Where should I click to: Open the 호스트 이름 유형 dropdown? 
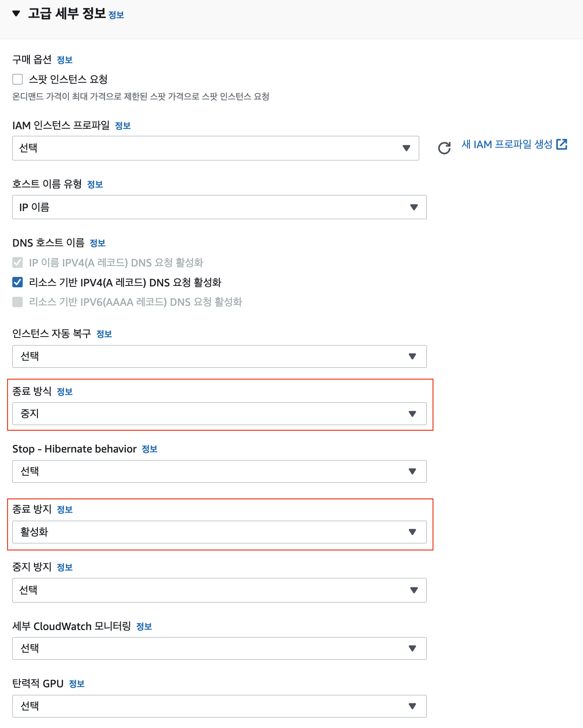(219, 207)
